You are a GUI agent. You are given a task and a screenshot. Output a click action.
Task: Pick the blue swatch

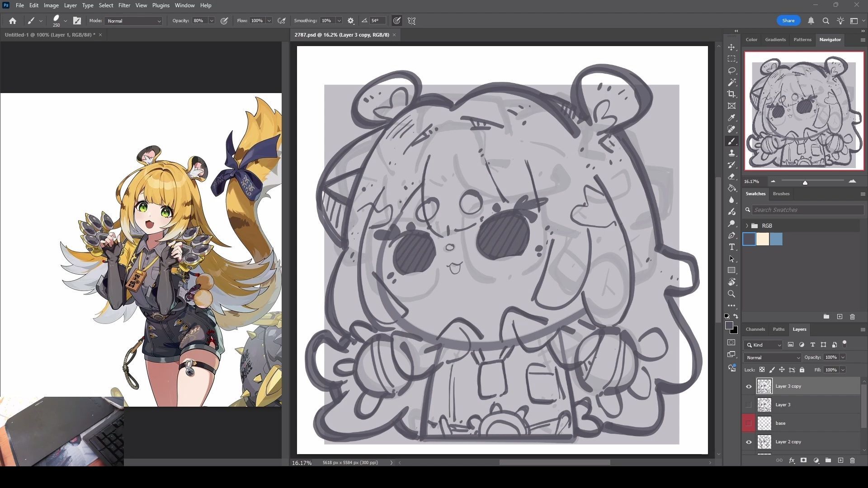point(776,239)
